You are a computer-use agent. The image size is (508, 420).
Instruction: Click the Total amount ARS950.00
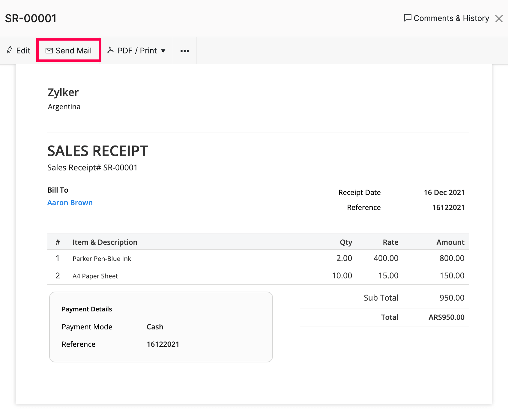click(446, 317)
